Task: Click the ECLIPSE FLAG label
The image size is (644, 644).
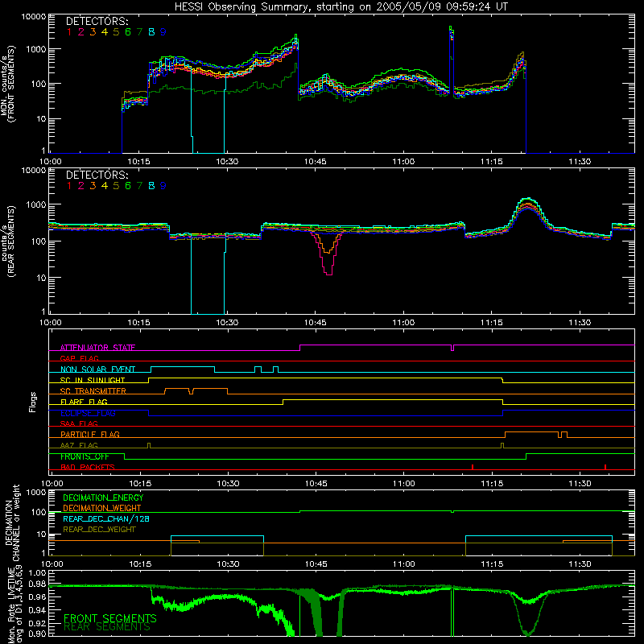Action: pyautogui.click(x=88, y=413)
